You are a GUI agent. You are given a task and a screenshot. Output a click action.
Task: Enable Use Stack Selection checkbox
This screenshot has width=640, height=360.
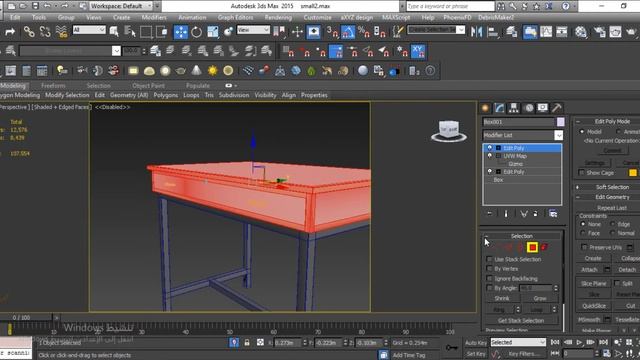tap(489, 259)
